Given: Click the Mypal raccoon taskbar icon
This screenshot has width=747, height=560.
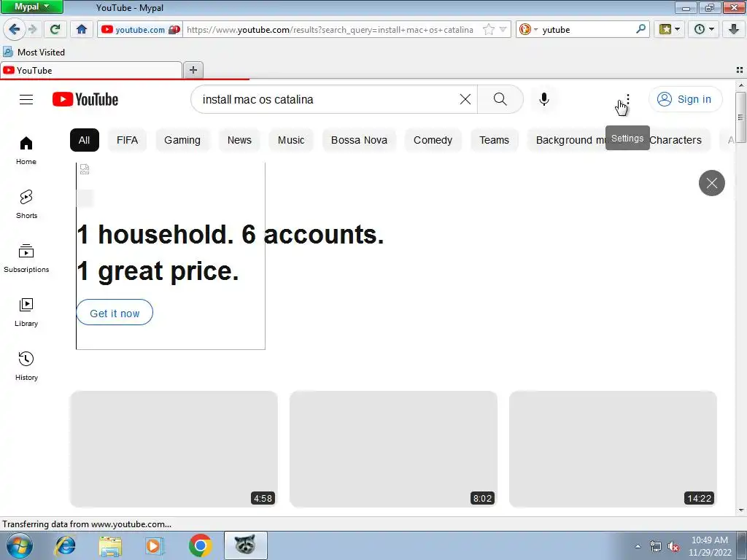Looking at the screenshot, I should pyautogui.click(x=245, y=545).
